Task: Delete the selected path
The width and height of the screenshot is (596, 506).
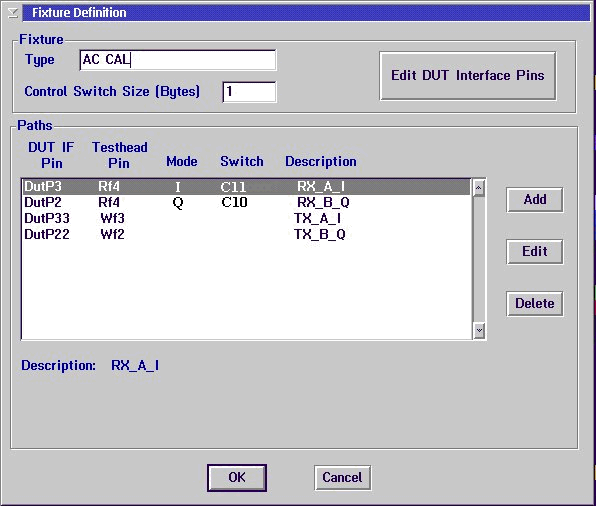Action: tap(535, 303)
